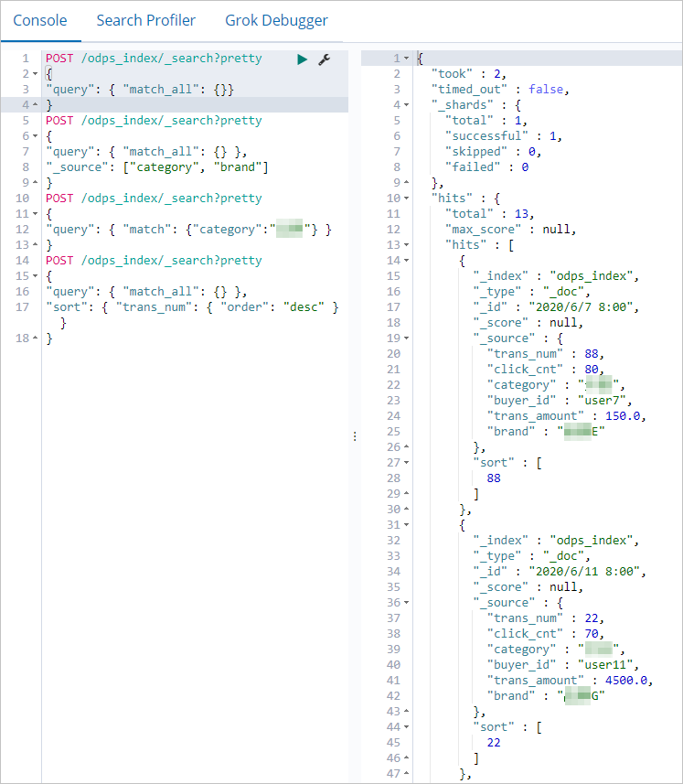Click the first POST /odps_index/_search?pretty request line
683x784 pixels.
click(154, 59)
